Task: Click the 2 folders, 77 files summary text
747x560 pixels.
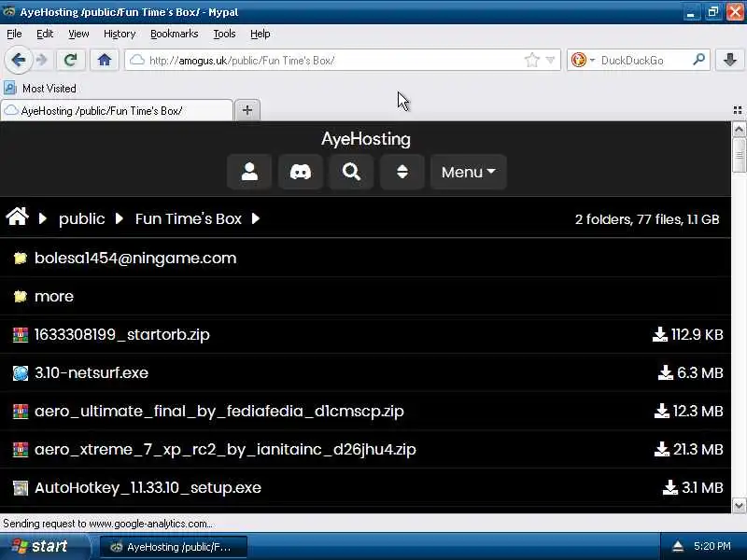Action: [x=647, y=219]
